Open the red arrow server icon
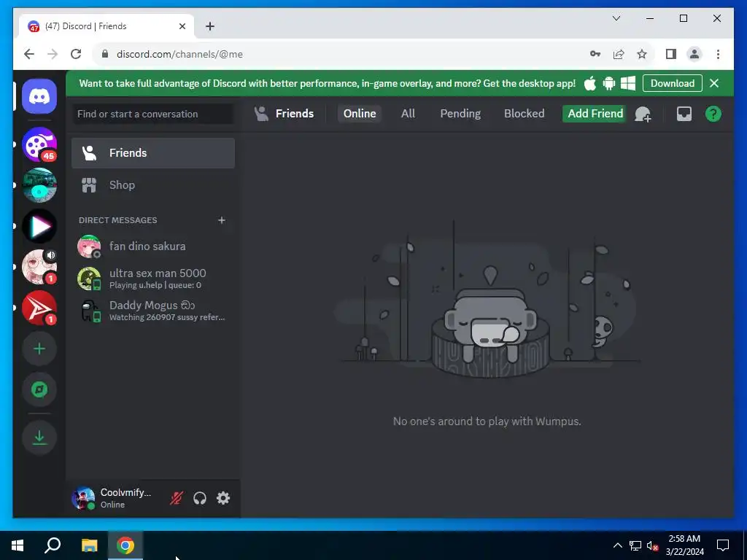This screenshot has width=747, height=560. pos(39,308)
